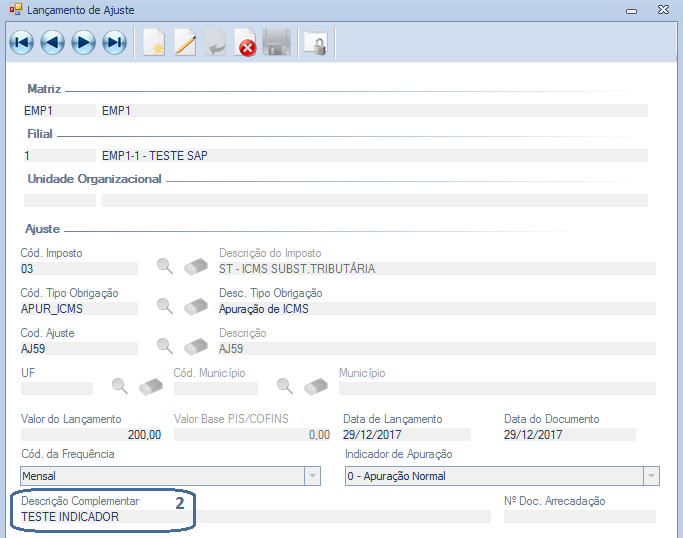
Task: Click the floppy disk save icon
Action: [x=277, y=43]
